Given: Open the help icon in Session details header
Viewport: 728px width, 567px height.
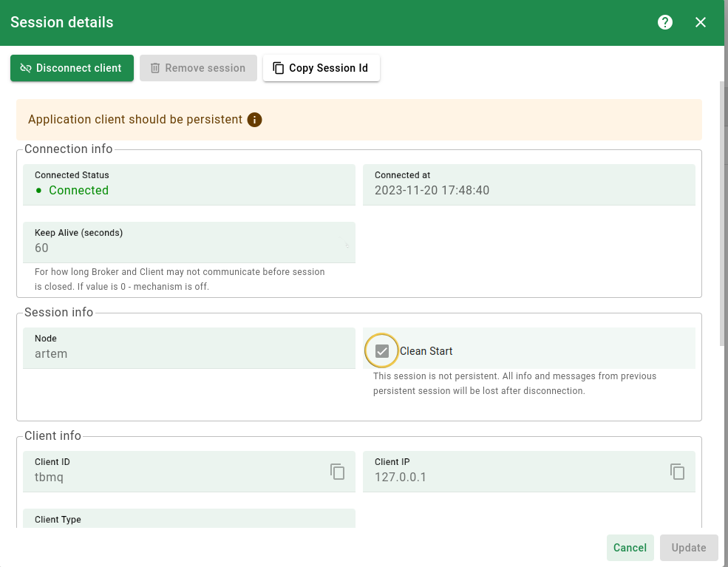Looking at the screenshot, I should click(665, 22).
